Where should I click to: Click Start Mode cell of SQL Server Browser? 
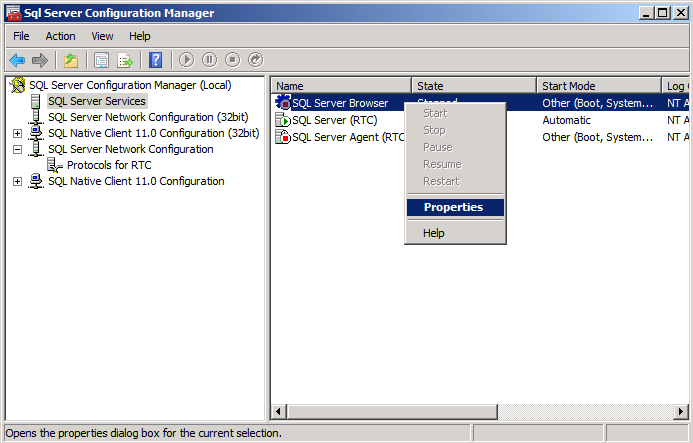pyautogui.click(x=598, y=103)
